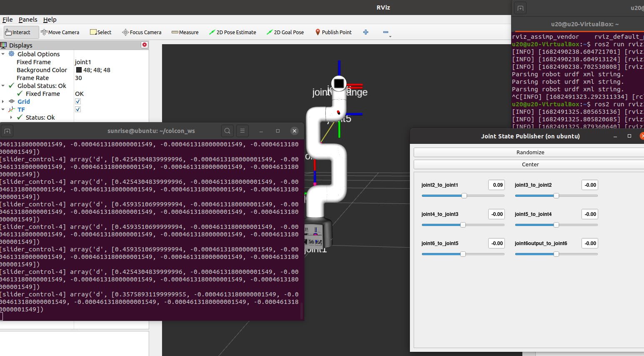Click the Background Color swatch
This screenshot has height=356, width=644.
(x=79, y=70)
